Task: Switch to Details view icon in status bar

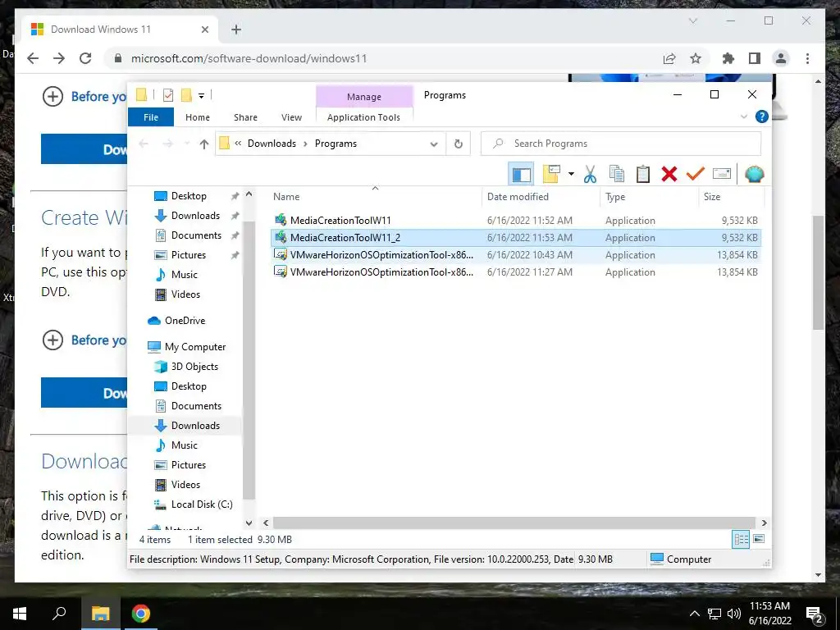Action: (741, 540)
